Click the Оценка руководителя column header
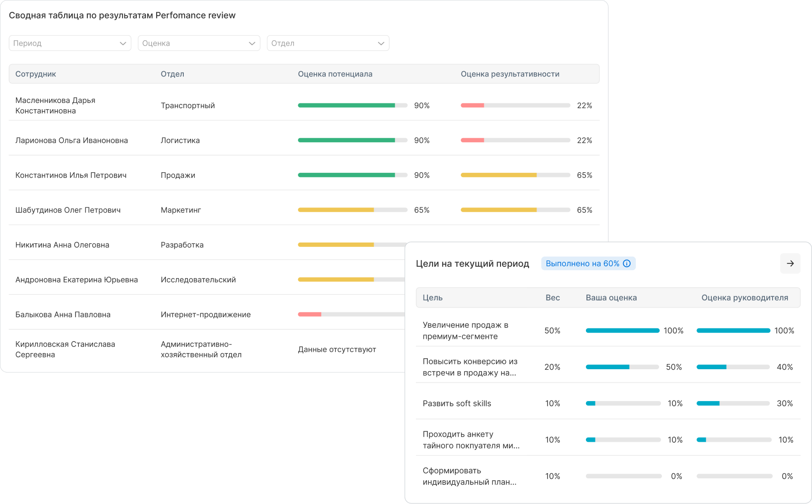The image size is (812, 504). click(745, 298)
